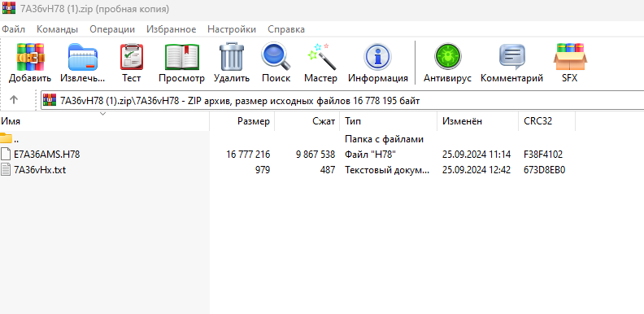The image size is (644, 314).
Task: Click the Добавить (Add) toolbar icon
Action: pos(30,57)
